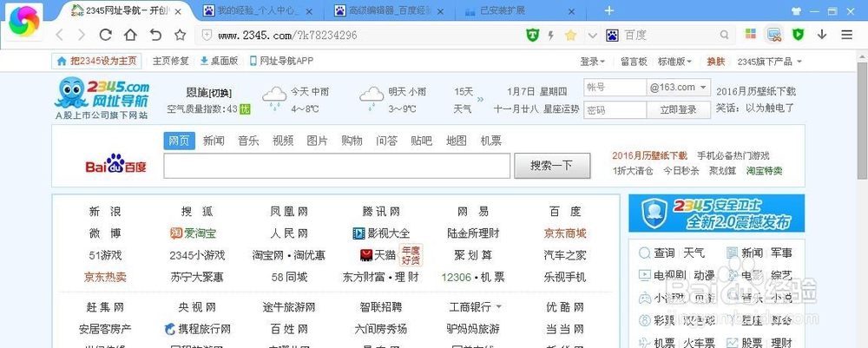Switch to the 高级编辑器 tab
Image resolution: width=868 pixels, height=348 pixels.
tap(390, 10)
